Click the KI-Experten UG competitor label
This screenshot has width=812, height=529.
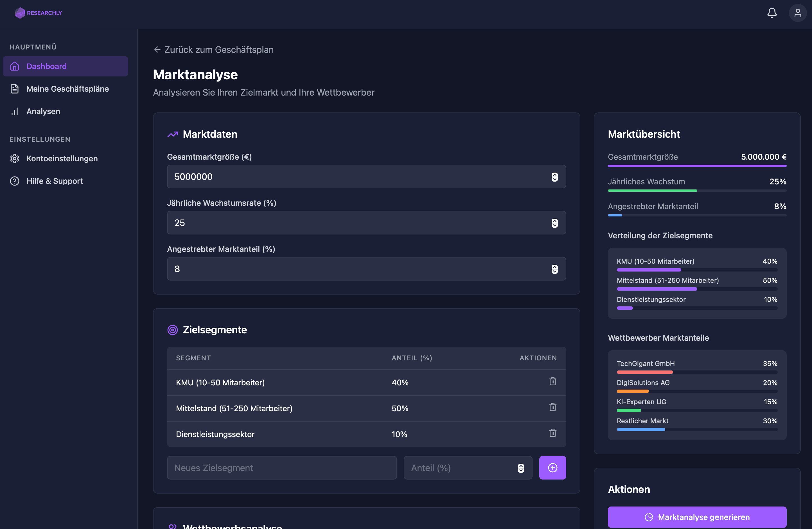point(641,402)
